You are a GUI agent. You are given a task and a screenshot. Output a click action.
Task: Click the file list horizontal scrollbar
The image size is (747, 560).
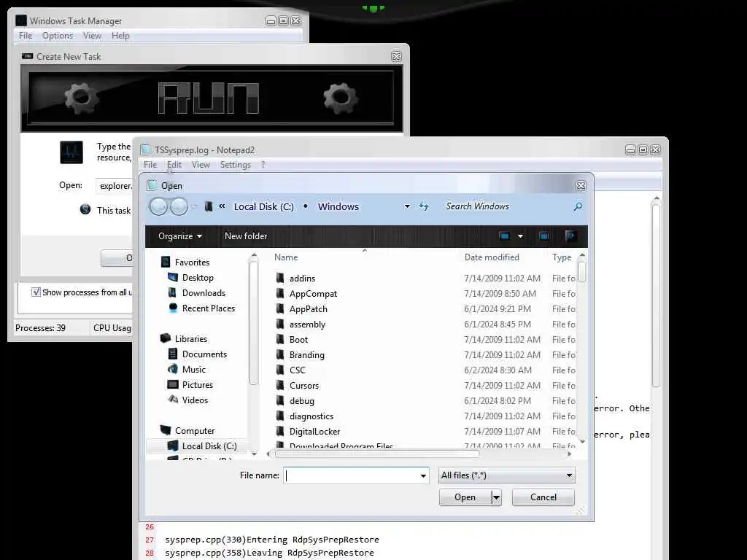pyautogui.click(x=376, y=454)
